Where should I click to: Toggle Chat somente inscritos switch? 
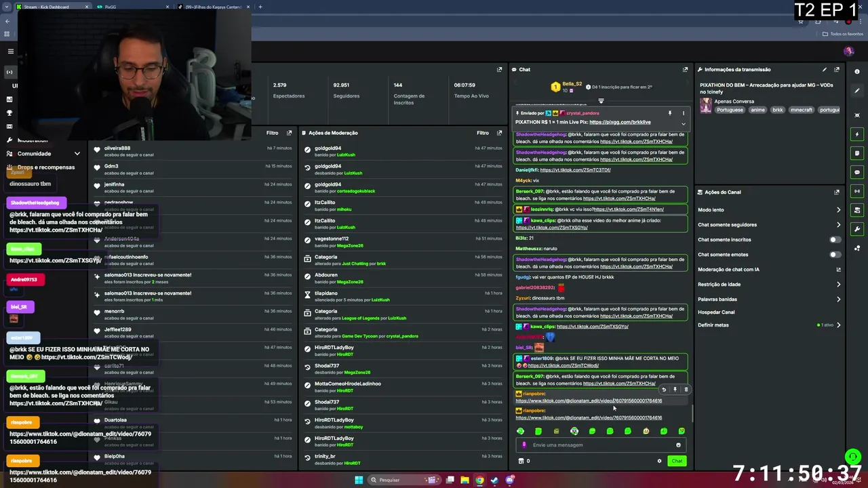835,239
